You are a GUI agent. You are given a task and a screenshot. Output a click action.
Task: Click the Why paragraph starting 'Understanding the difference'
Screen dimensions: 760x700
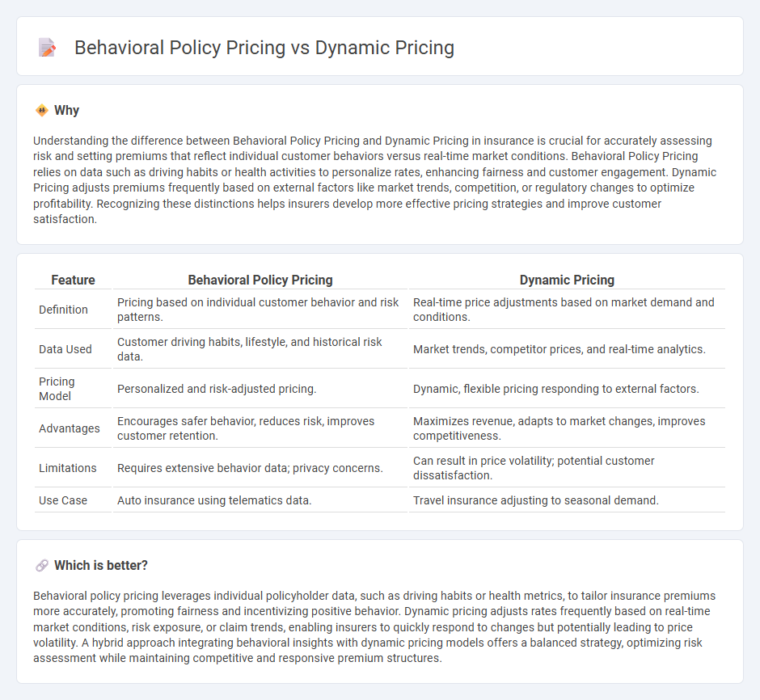(x=374, y=179)
